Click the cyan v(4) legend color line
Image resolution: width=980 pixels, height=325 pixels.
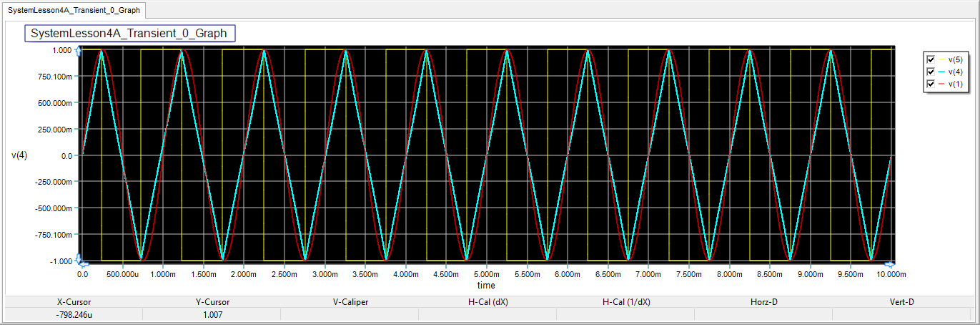[942, 72]
